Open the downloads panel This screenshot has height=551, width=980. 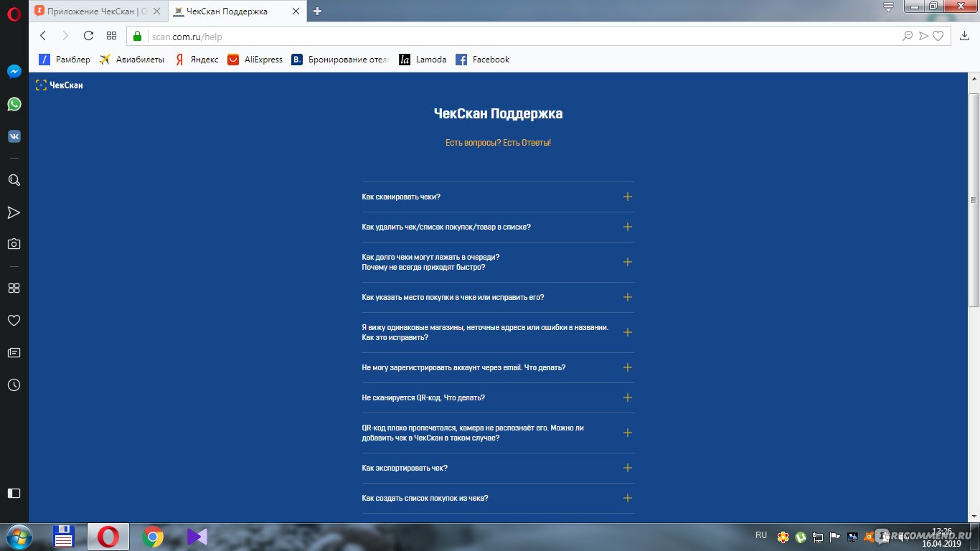(965, 36)
